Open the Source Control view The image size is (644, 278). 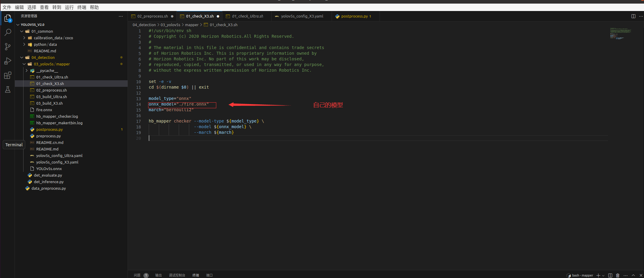coord(8,47)
